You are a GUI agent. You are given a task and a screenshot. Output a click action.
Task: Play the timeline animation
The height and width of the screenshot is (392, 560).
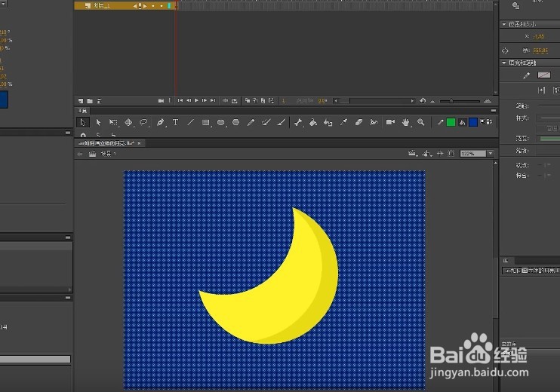point(196,100)
